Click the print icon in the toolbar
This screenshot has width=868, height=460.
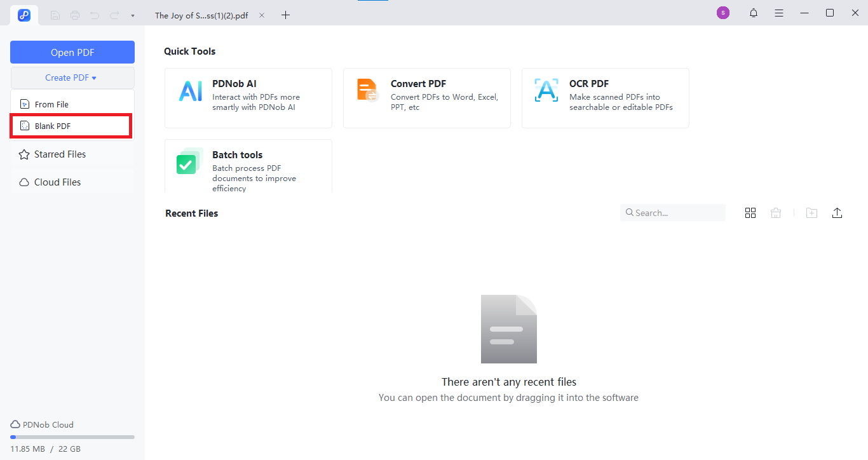[74, 15]
